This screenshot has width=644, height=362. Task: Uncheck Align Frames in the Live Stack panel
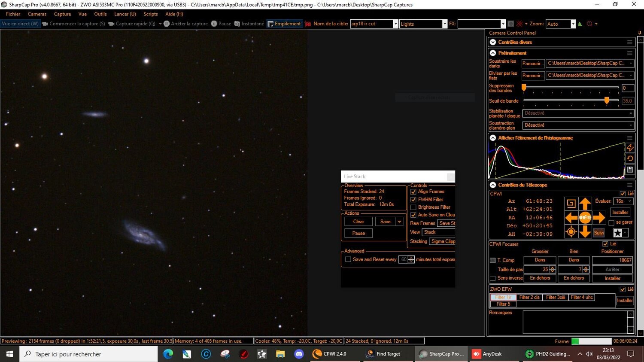(x=413, y=192)
